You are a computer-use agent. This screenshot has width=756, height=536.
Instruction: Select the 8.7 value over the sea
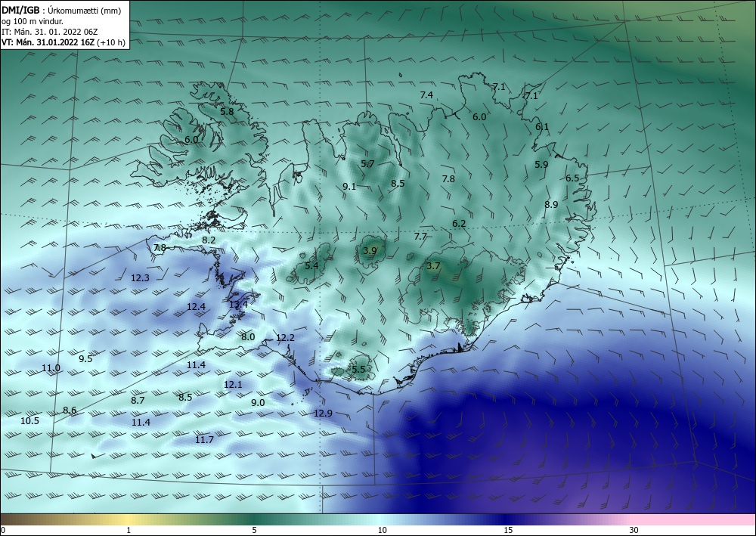(138, 400)
